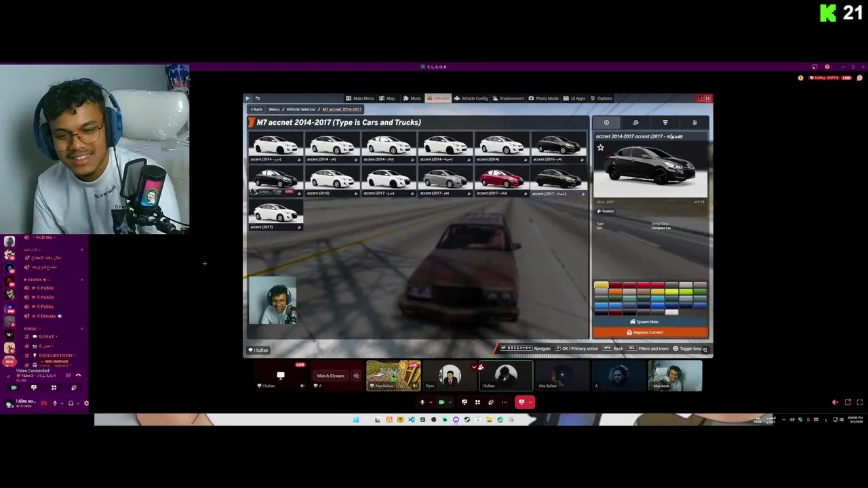
Task: Open the Options menu item
Action: tap(601, 98)
